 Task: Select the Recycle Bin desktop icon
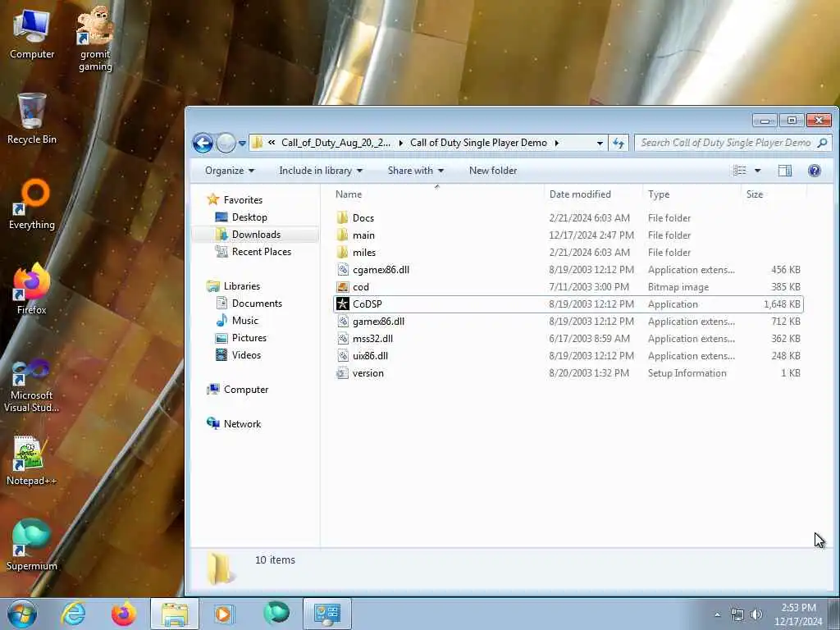32,119
